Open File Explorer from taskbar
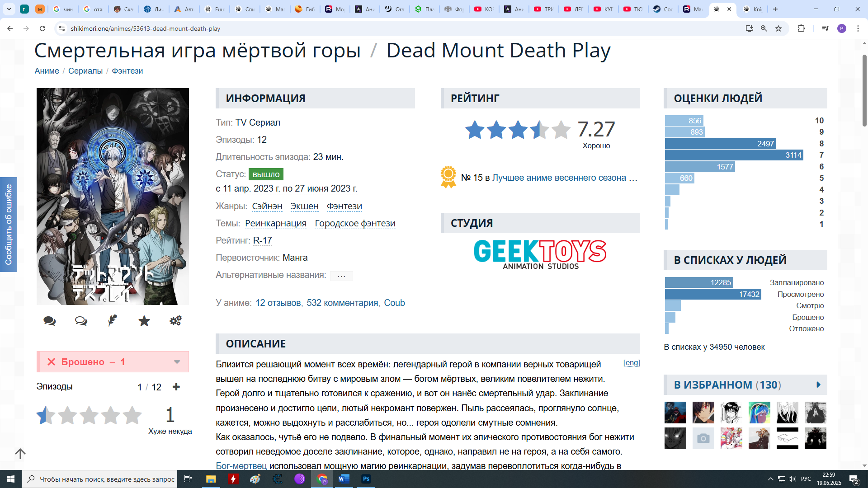 [x=211, y=479]
